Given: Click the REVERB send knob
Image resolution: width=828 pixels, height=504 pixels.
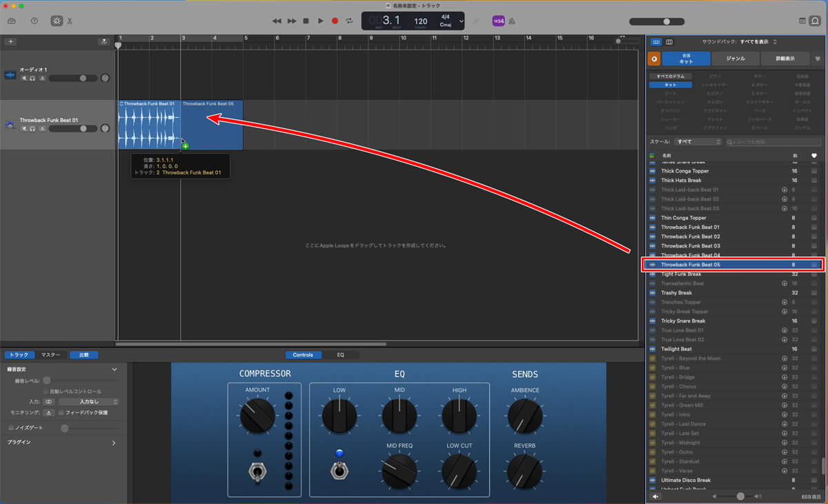Looking at the screenshot, I should 524,471.
